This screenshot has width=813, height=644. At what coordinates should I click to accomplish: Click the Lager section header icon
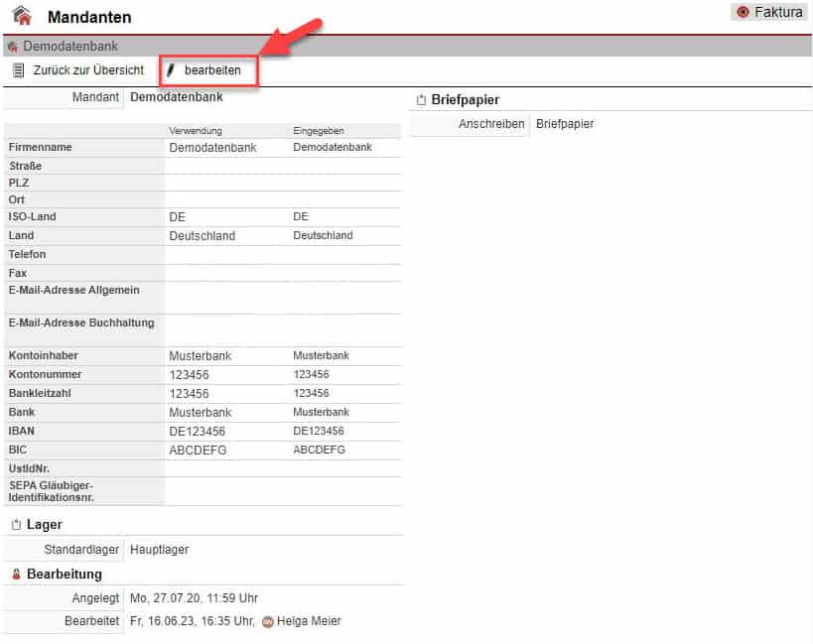[16, 525]
